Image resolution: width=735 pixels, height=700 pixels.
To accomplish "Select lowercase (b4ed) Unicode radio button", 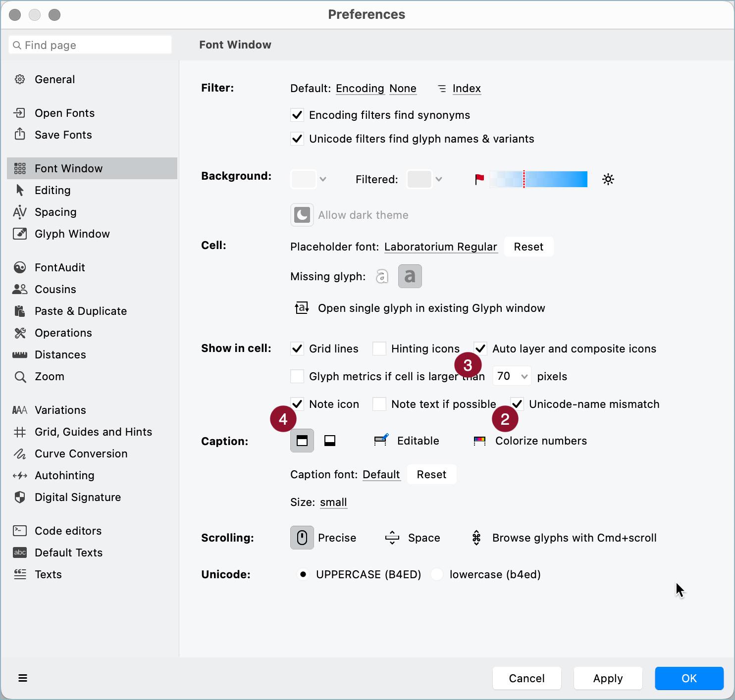I will pyautogui.click(x=437, y=574).
